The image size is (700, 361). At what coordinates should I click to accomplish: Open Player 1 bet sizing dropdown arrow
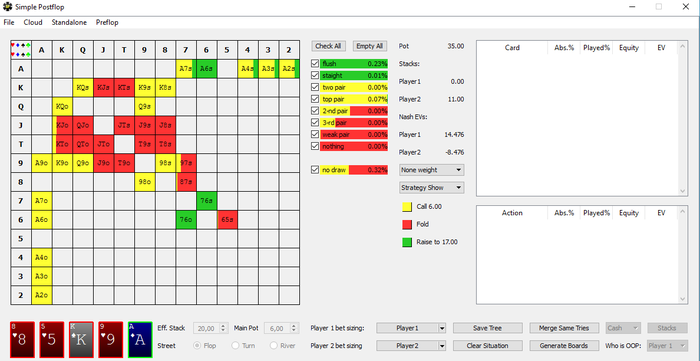[442, 328]
